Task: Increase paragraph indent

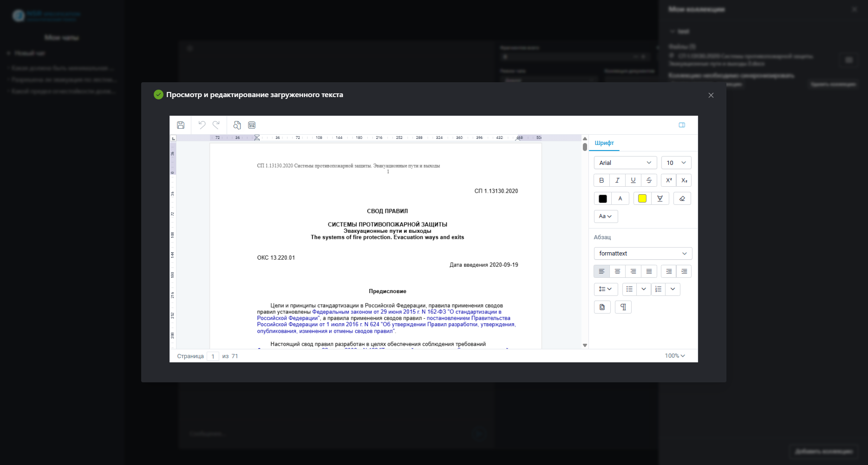Action: (x=684, y=271)
